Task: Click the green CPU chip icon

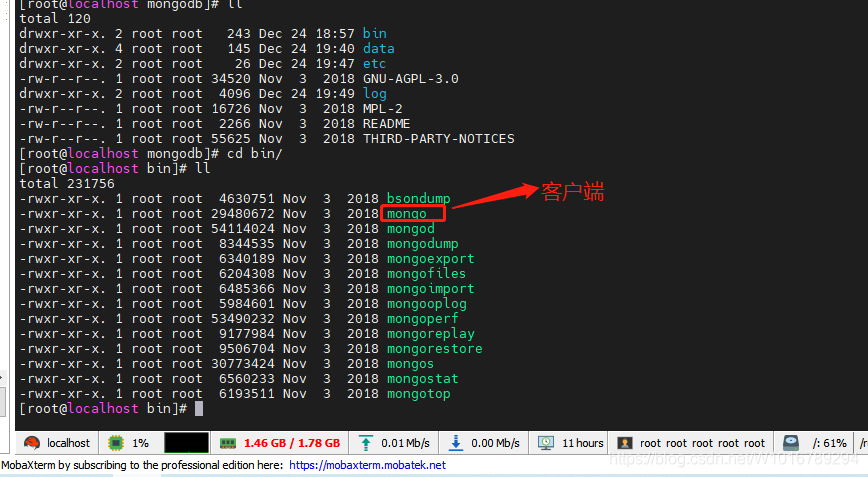Action: [x=116, y=443]
